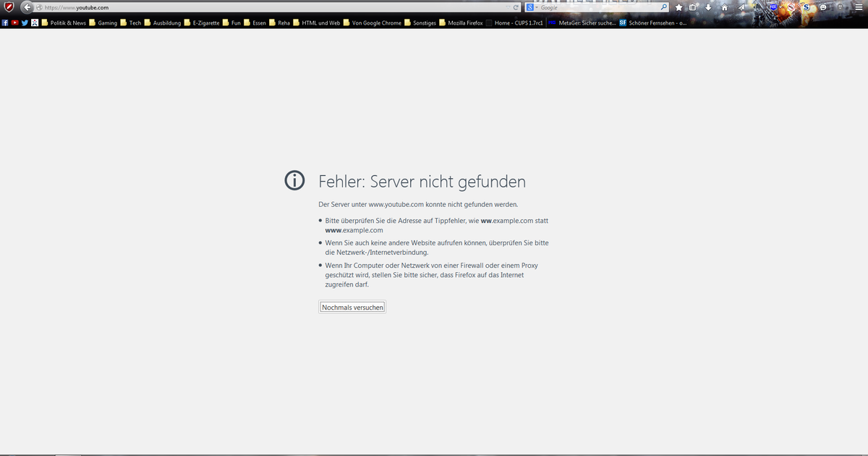Click the smiley face toolbar icon
Viewport: 868px width, 456px height.
pos(822,7)
